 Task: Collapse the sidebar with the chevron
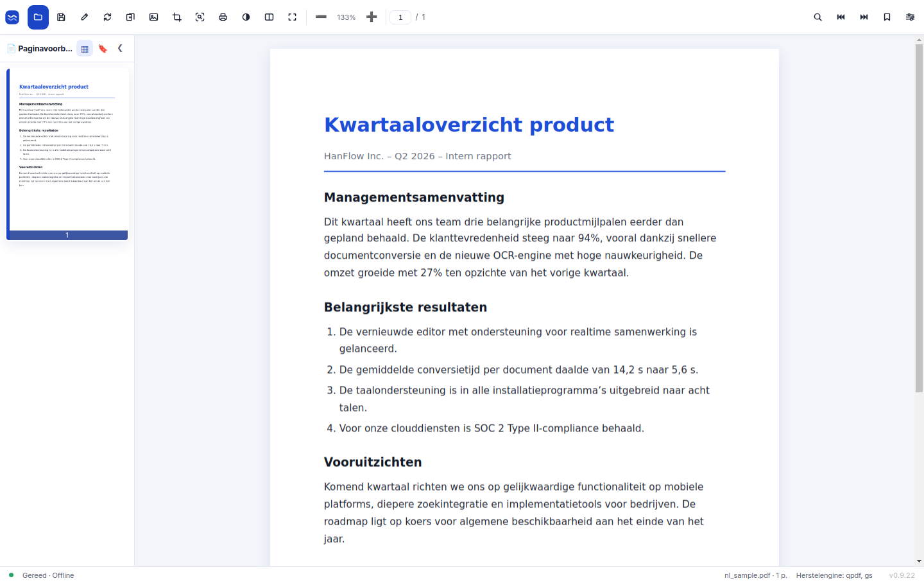click(120, 49)
